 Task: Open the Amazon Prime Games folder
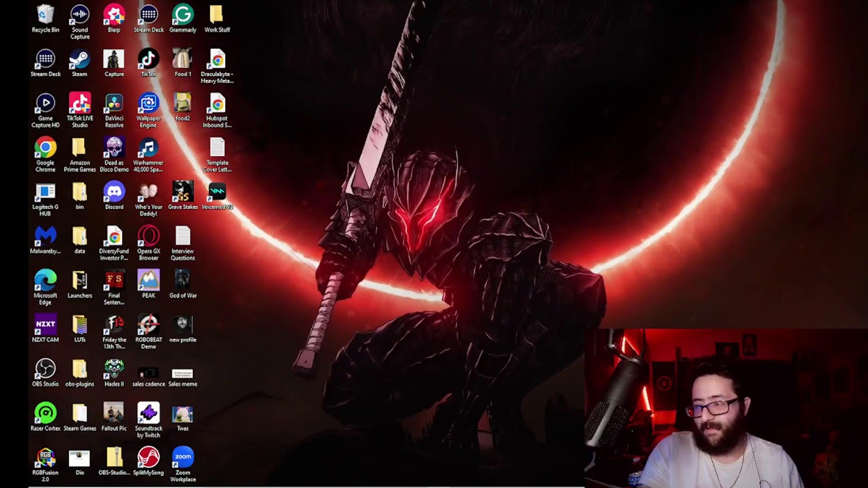coord(80,155)
